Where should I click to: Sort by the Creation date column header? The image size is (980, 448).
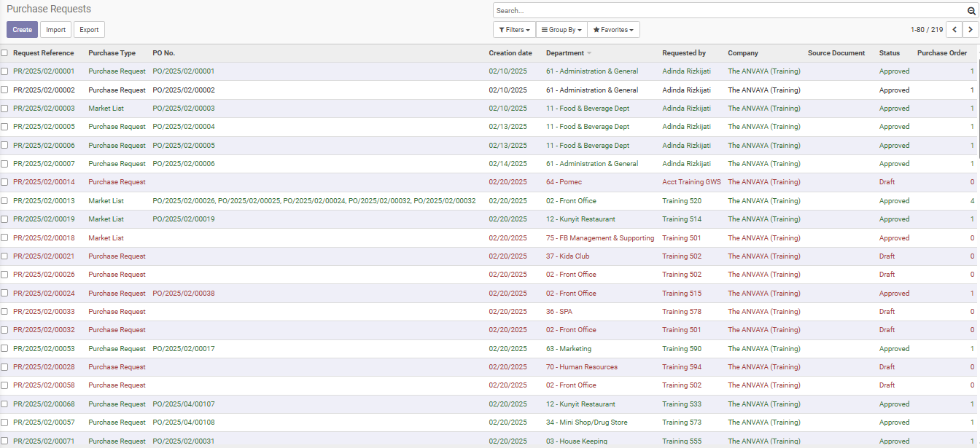[510, 53]
